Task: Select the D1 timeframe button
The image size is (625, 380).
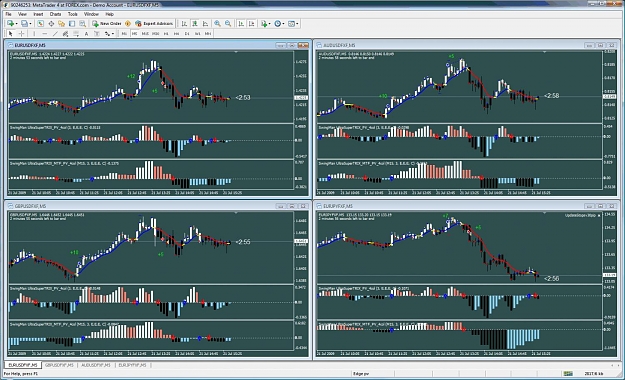Action: tap(187, 33)
